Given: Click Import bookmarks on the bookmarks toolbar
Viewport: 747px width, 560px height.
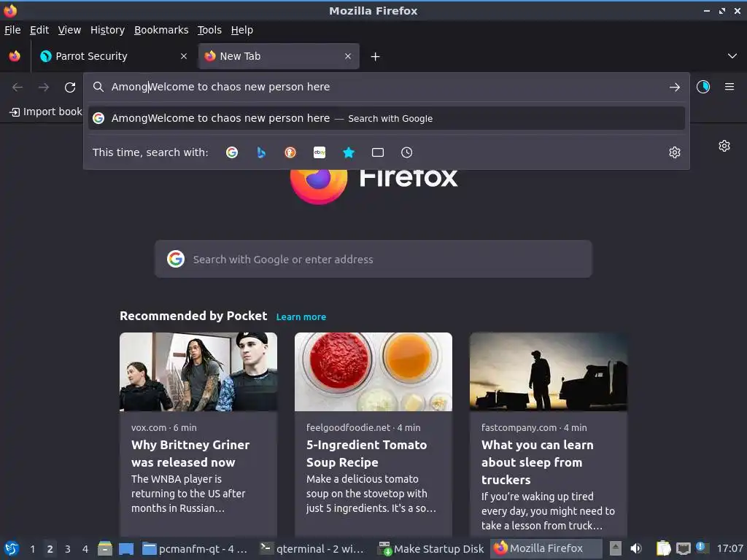Looking at the screenshot, I should (x=46, y=112).
